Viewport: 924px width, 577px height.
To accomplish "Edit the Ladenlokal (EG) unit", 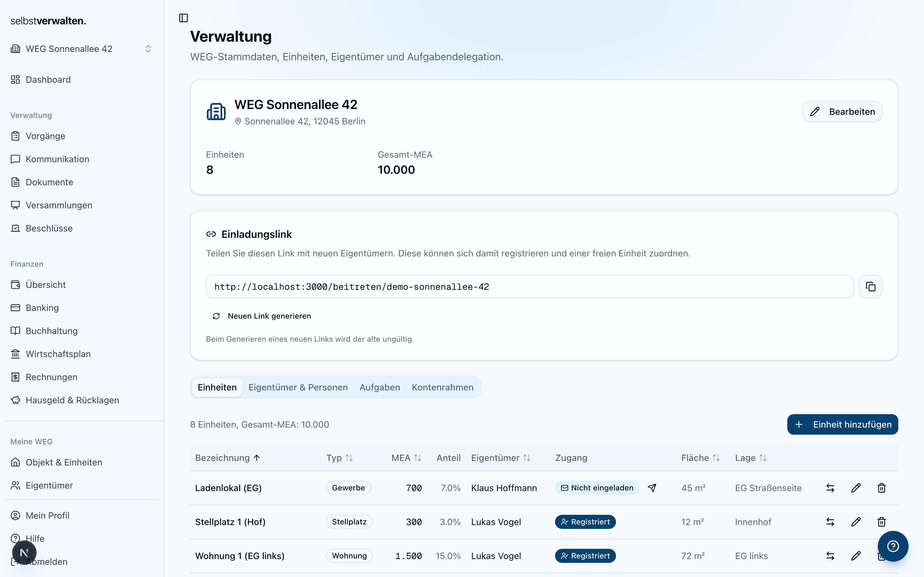I will coord(856,488).
